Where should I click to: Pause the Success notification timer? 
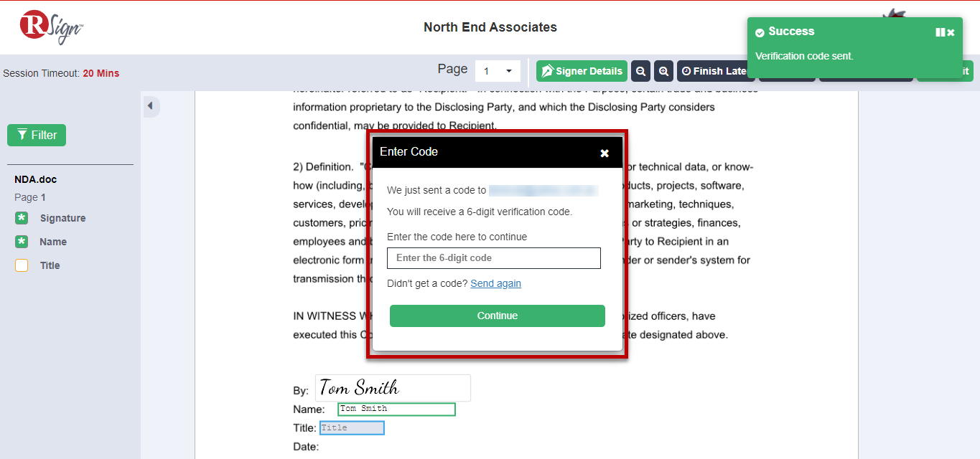[x=940, y=32]
